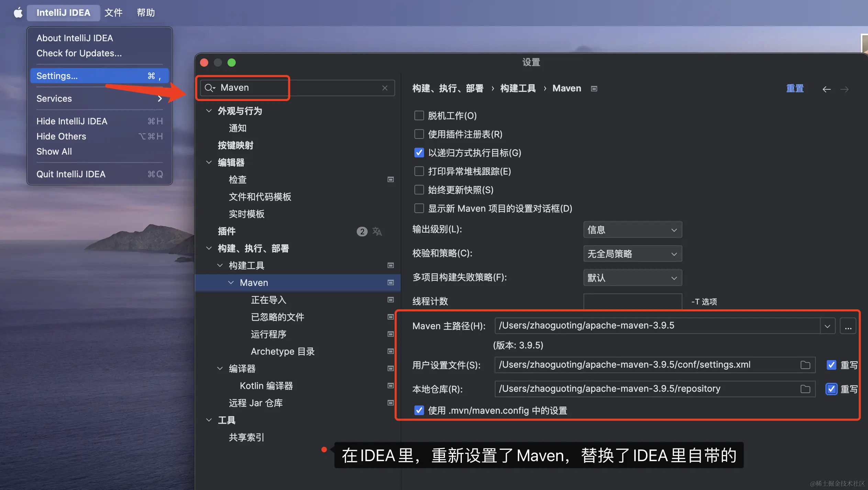Viewport: 868px width, 490px height.
Task: Click the project icon on the 已忽略的文件 row
Action: point(391,317)
